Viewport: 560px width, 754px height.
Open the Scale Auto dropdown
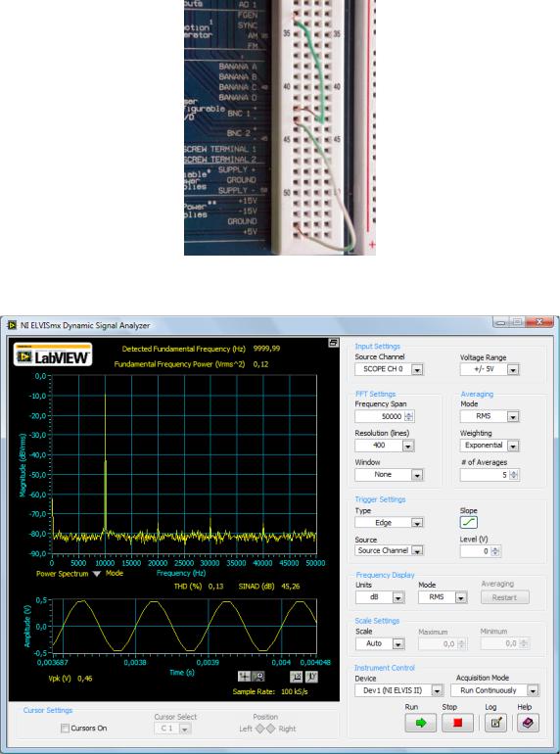398,643
